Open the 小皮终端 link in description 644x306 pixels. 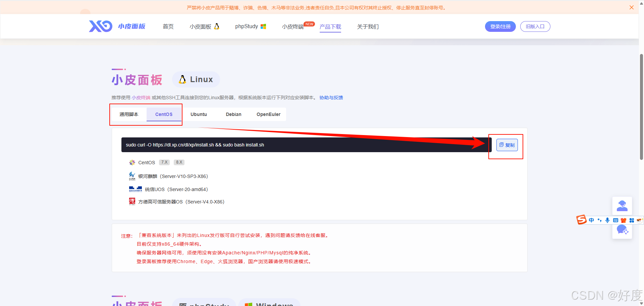coord(141,98)
